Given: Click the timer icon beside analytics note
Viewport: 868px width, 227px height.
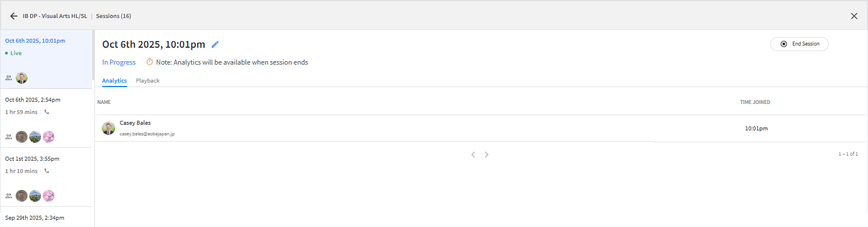Looking at the screenshot, I should tap(149, 62).
